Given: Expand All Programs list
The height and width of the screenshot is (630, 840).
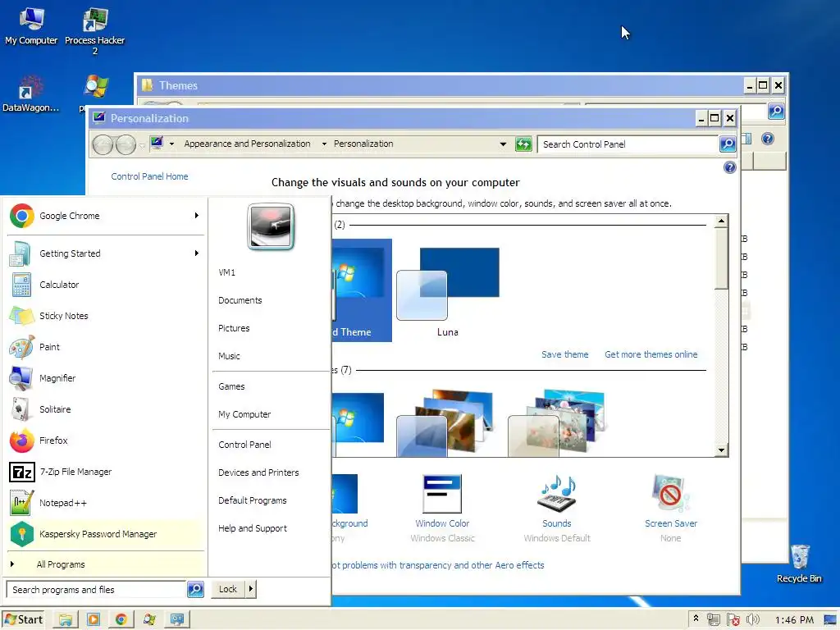Looking at the screenshot, I should (105, 564).
